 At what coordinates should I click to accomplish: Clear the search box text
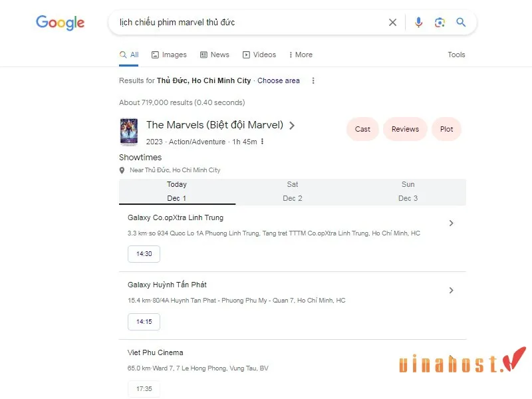tap(392, 23)
